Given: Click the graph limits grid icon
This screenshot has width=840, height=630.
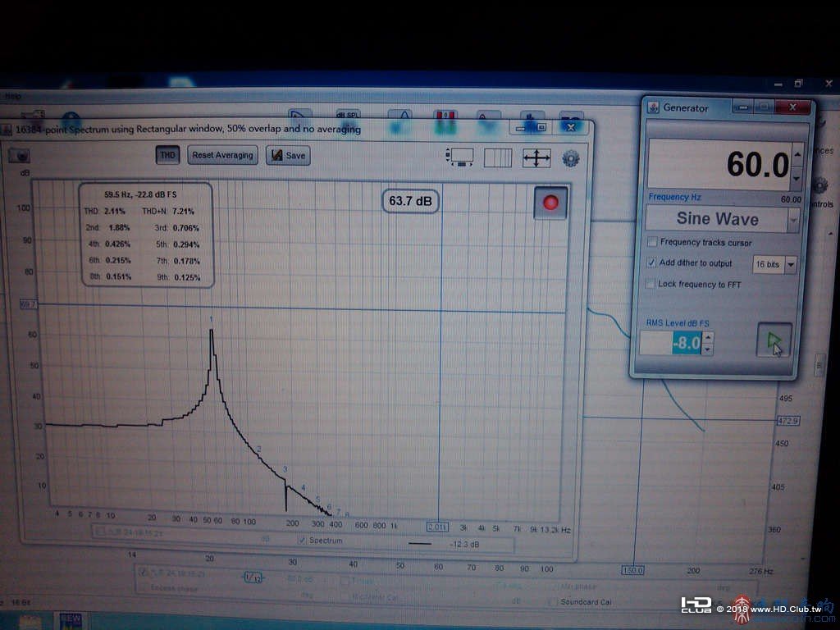Looking at the screenshot, I should [498, 158].
